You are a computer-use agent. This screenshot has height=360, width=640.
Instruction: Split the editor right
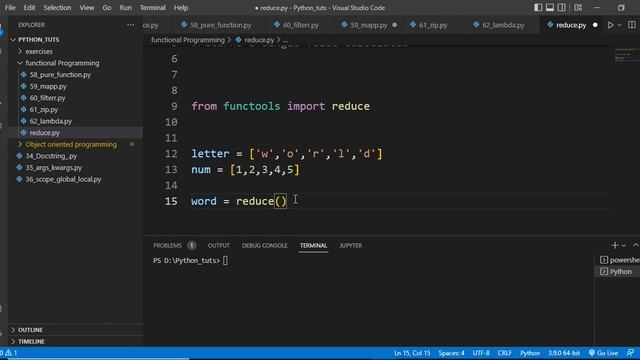click(x=631, y=25)
